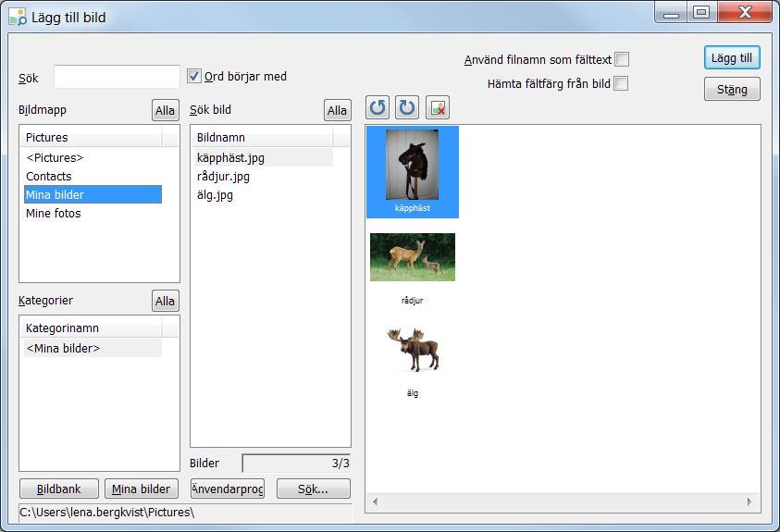Maximize the Lägg till bild window
780x532 pixels.
click(x=701, y=12)
